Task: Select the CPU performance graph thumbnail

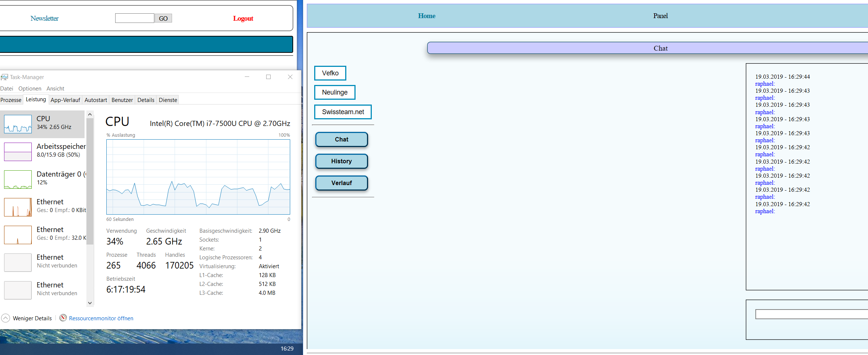Action: [x=18, y=124]
